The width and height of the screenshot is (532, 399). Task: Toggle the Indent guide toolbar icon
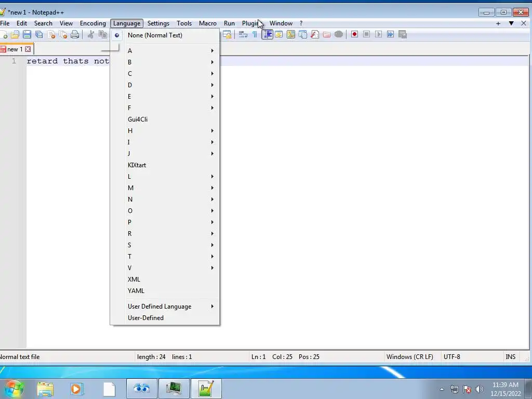[x=267, y=34]
